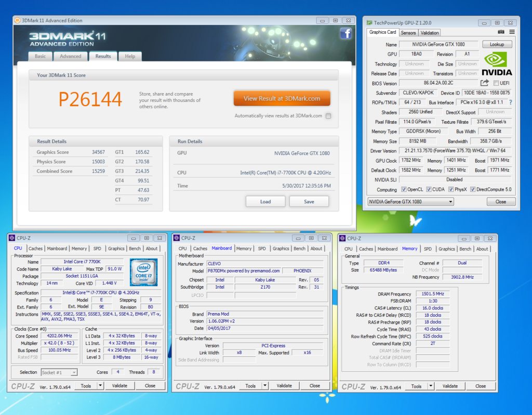Toggle the PhysX checkbox in GPU-Z

(x=451, y=189)
